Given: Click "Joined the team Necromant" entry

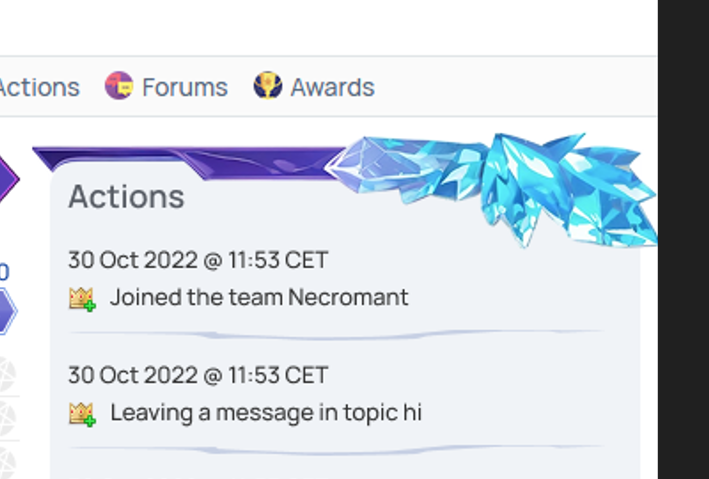Looking at the screenshot, I should coord(259,297).
